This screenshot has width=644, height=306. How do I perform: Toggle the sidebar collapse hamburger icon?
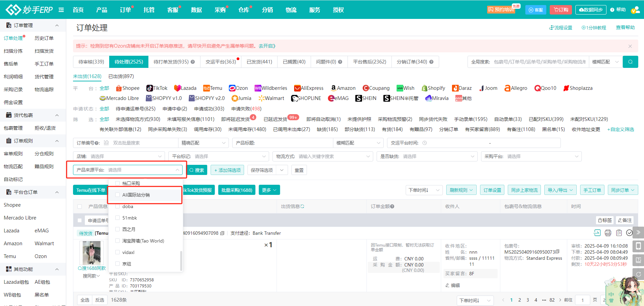[61, 10]
